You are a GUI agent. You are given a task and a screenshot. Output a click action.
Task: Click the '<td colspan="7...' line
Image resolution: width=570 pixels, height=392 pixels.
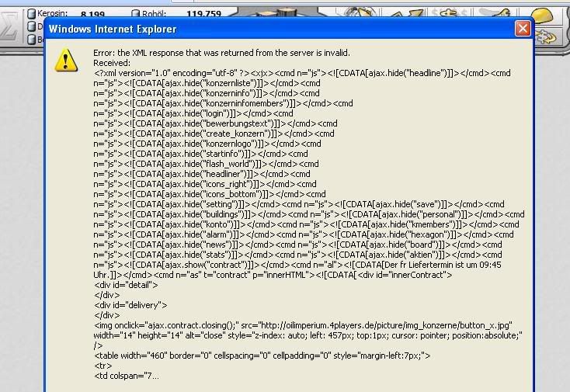click(127, 376)
